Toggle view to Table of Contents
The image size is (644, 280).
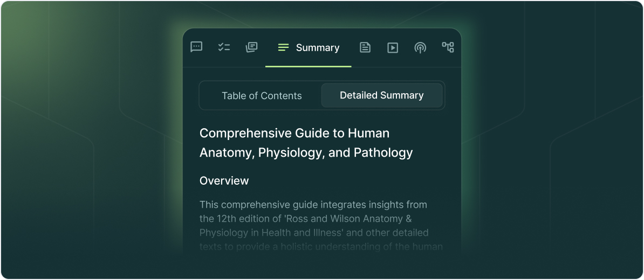[x=262, y=95]
